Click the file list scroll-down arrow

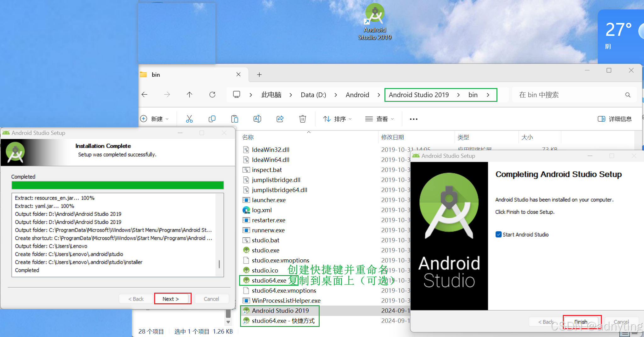(x=228, y=322)
